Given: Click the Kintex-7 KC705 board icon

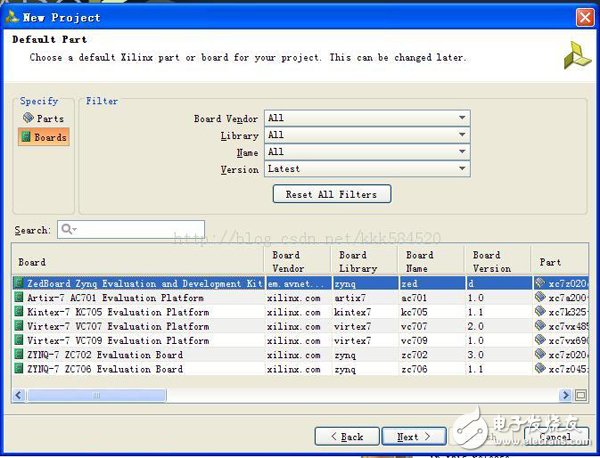Looking at the screenshot, I should [19, 312].
